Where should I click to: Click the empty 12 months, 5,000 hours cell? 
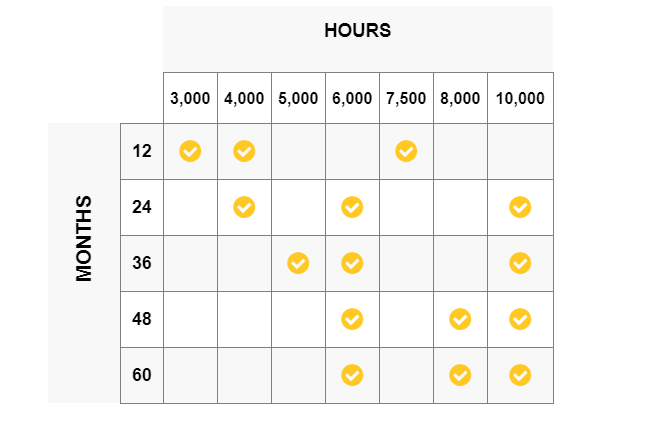pyautogui.click(x=298, y=152)
